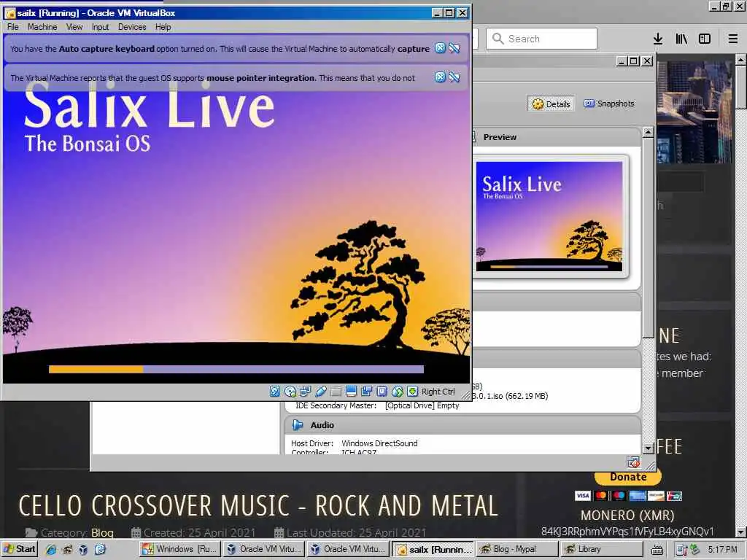Click the Salix Live preview thumbnail
This screenshot has height=560, width=747.
tap(549, 217)
